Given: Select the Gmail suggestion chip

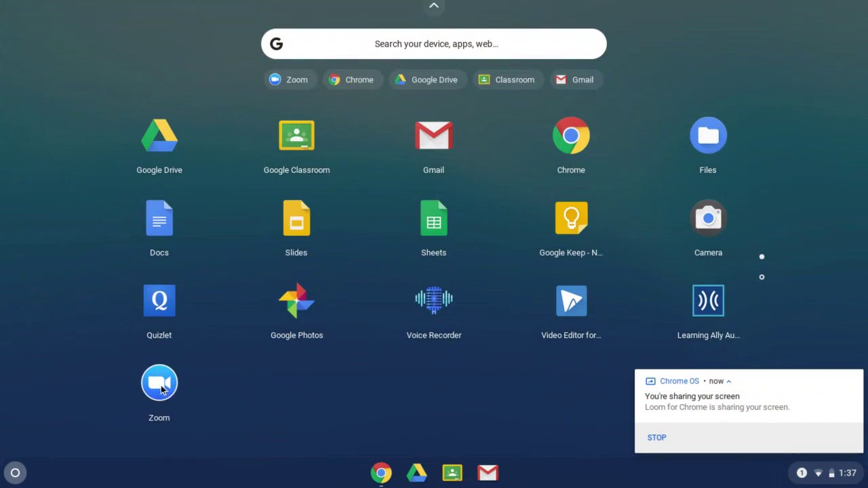Looking at the screenshot, I should 576,80.
